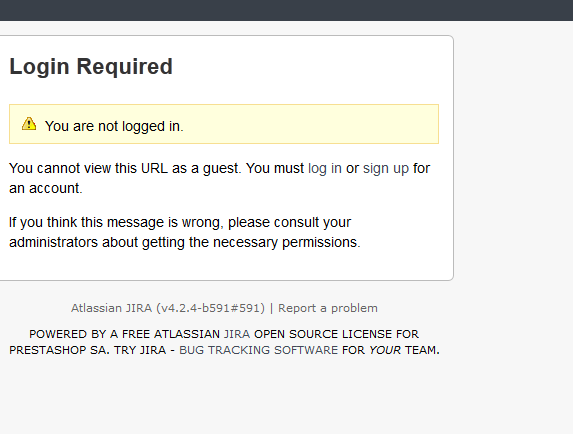Click the dark header bar at the top
Image resolution: width=573 pixels, height=434 pixels.
click(286, 10)
